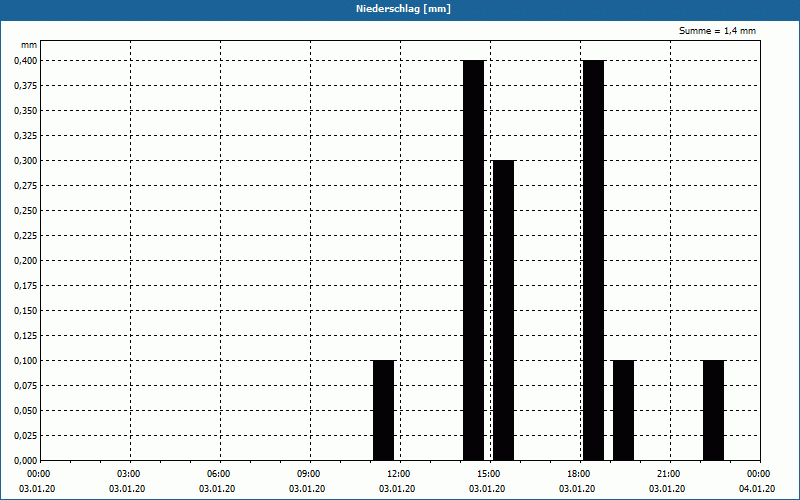Pick the 0,225 y-axis tick label

[26, 236]
